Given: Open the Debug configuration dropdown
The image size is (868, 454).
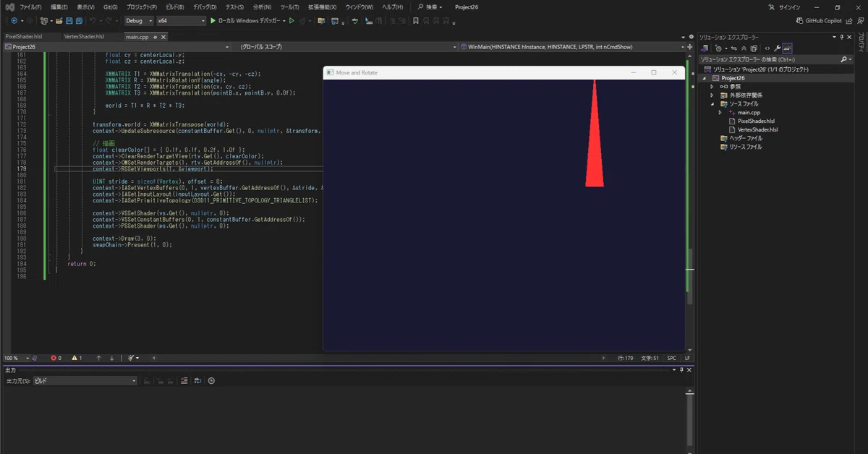Looking at the screenshot, I should point(139,21).
